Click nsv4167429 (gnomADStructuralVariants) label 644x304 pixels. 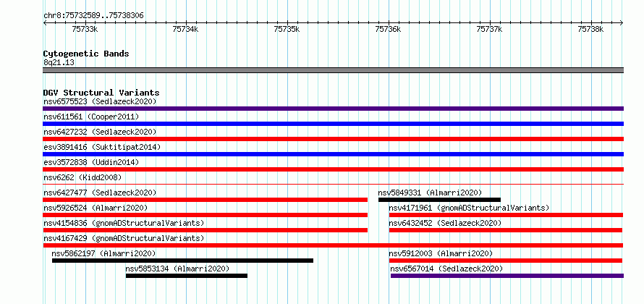[124, 238]
